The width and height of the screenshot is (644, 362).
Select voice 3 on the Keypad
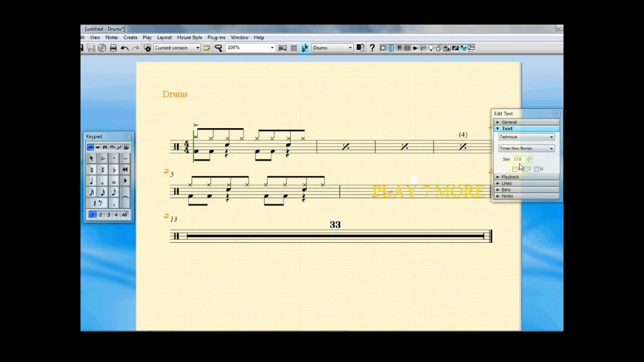tap(108, 215)
